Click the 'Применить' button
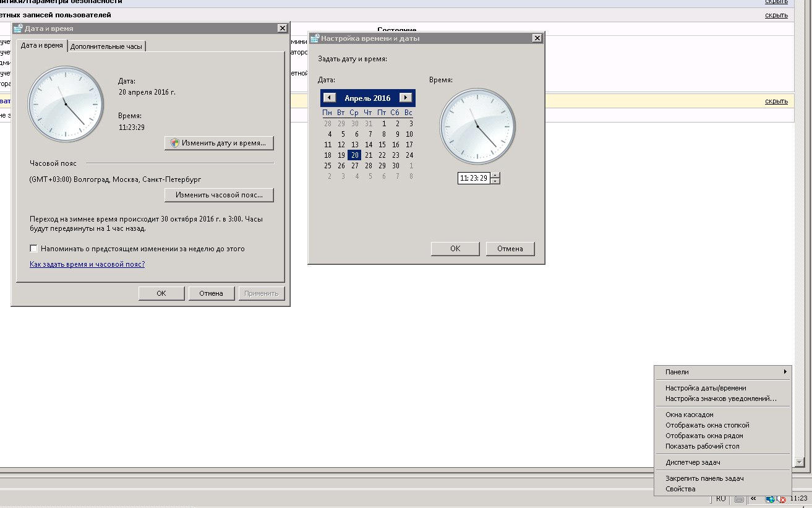812x508 pixels. pyautogui.click(x=262, y=293)
